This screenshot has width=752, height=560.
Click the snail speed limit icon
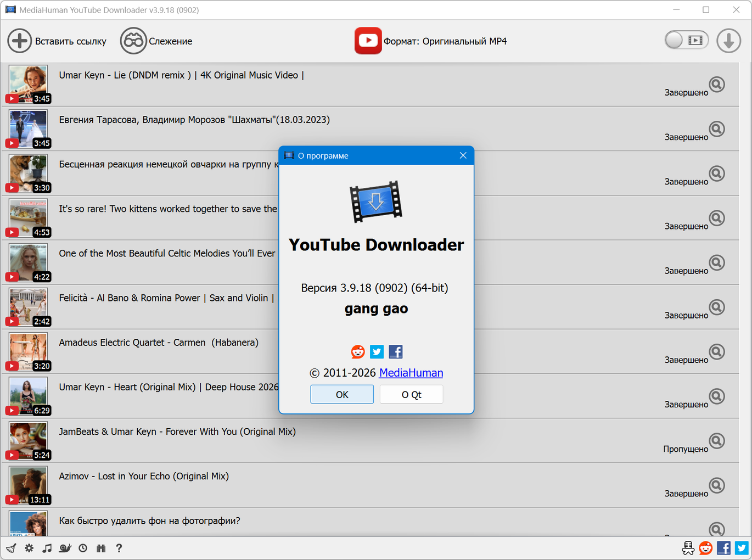[65, 548]
